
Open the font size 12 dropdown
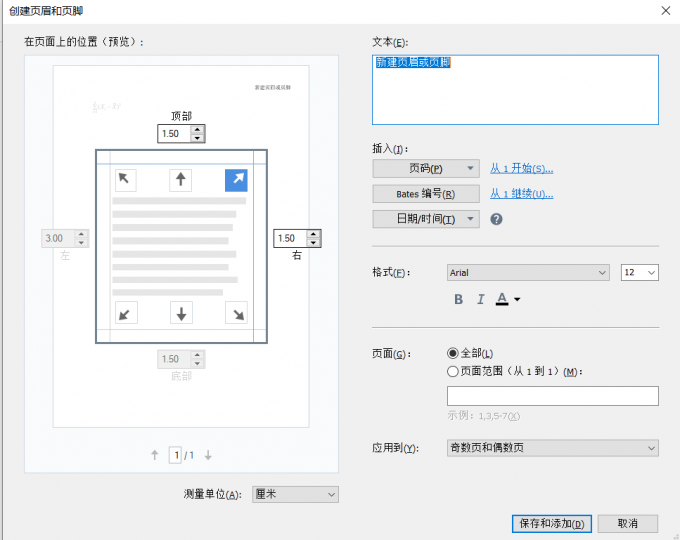click(x=640, y=272)
